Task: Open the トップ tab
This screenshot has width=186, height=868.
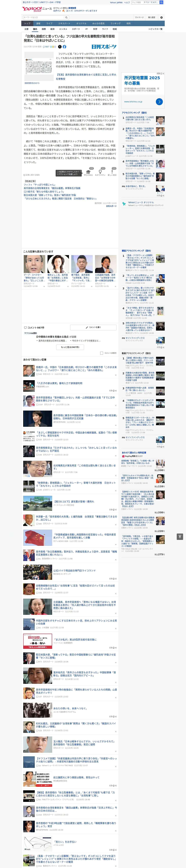Action: (x=27, y=24)
